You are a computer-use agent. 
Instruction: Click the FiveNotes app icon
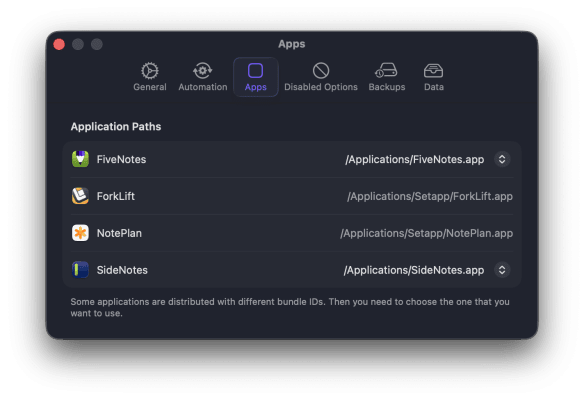pos(80,159)
